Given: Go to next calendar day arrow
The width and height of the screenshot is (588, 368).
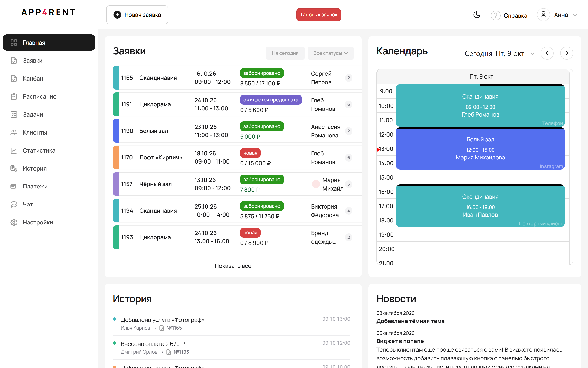Looking at the screenshot, I should click(x=567, y=53).
